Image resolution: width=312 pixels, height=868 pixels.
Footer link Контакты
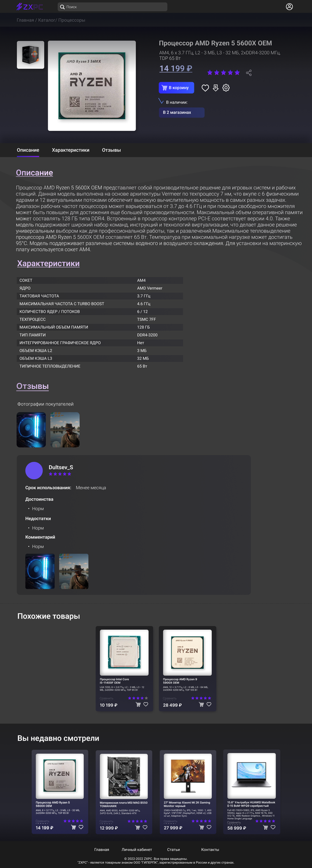click(x=210, y=849)
